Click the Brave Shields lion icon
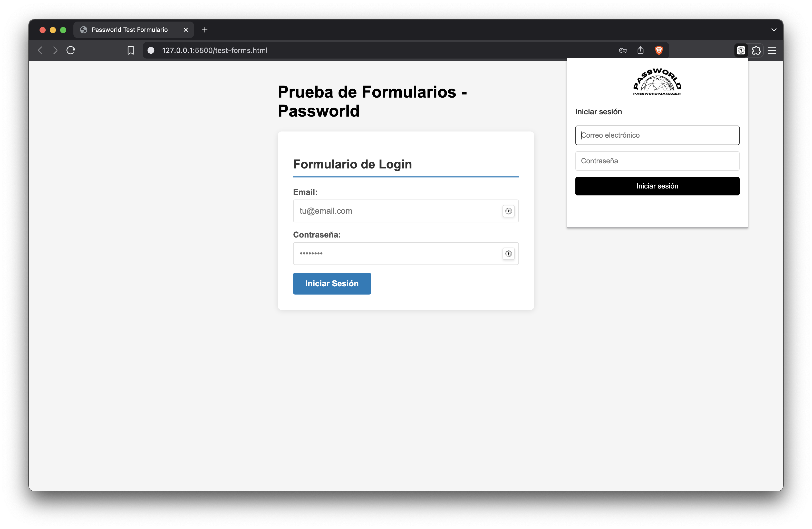This screenshot has height=529, width=812. [659, 51]
